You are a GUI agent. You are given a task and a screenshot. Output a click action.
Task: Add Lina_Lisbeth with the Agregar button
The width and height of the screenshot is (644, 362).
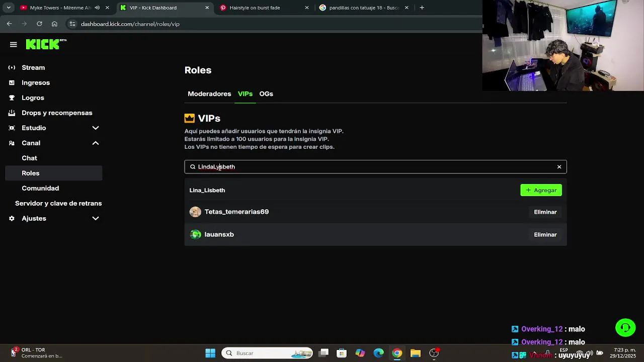pos(541,190)
